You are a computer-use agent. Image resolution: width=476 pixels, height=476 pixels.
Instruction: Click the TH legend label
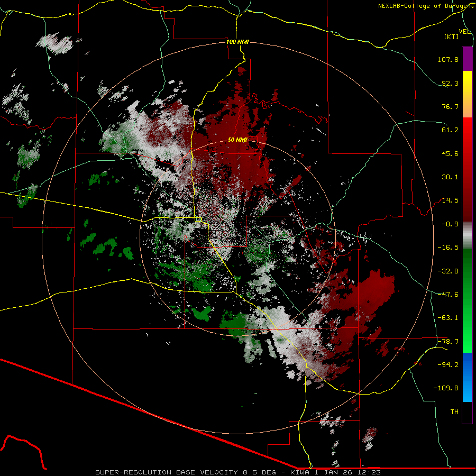[x=454, y=412]
